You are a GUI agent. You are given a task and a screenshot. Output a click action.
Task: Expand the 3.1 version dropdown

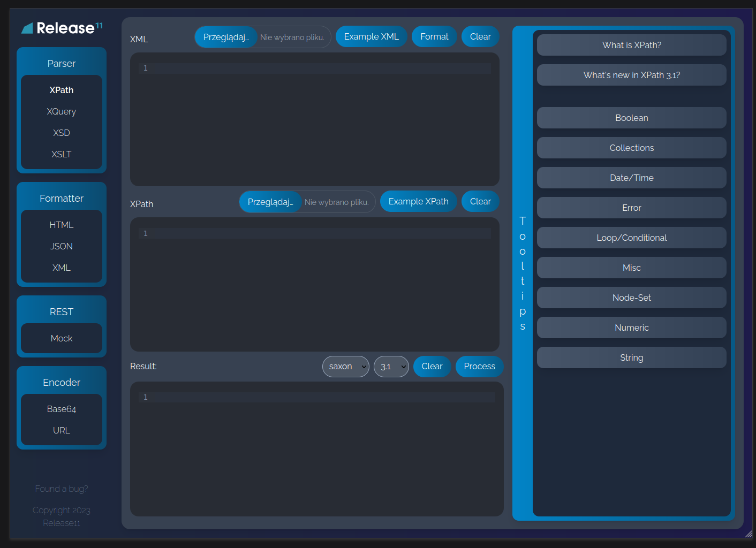(391, 367)
